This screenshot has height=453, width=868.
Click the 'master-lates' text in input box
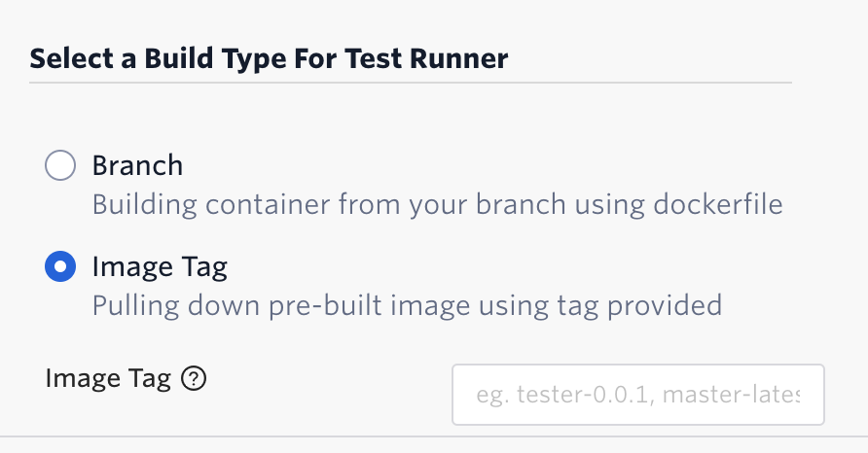[731, 395]
